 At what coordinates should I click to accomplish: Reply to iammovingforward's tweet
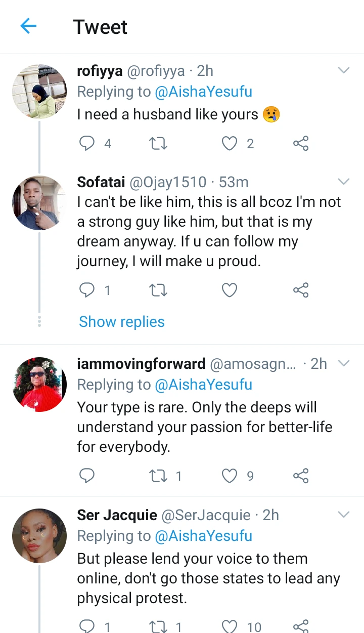tap(87, 476)
